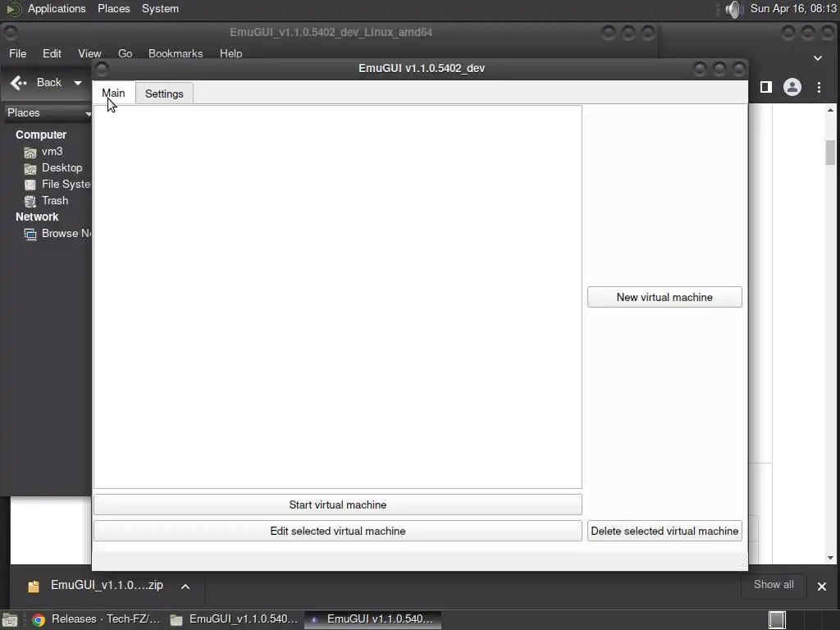Click workspace switcher in bottom panel
Screen dimensions: 840x630
point(777,620)
